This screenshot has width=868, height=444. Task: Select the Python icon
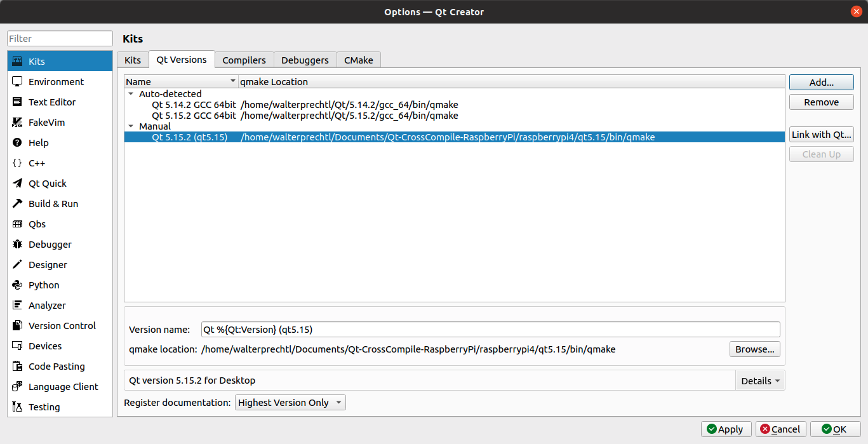tap(18, 285)
